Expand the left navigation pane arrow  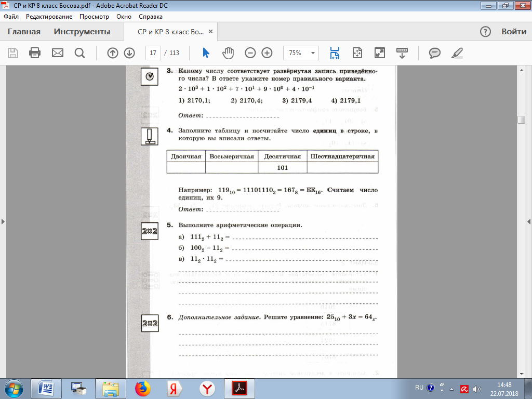pos(3,221)
